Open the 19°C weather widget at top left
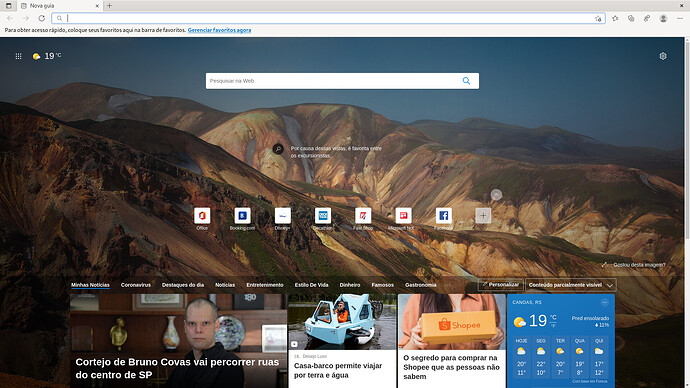 click(x=47, y=56)
